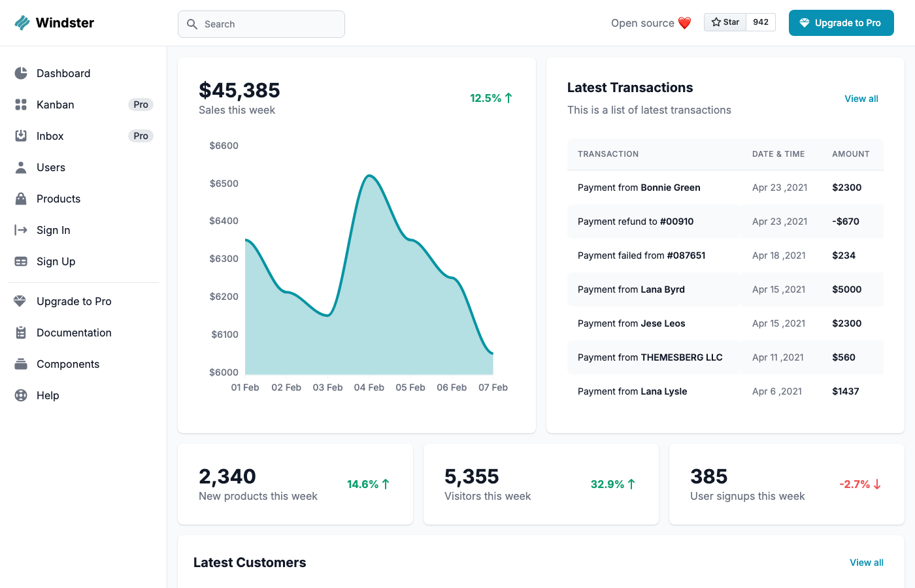This screenshot has width=915, height=588.
Task: Click the Sign In arrow icon
Action: point(22,230)
